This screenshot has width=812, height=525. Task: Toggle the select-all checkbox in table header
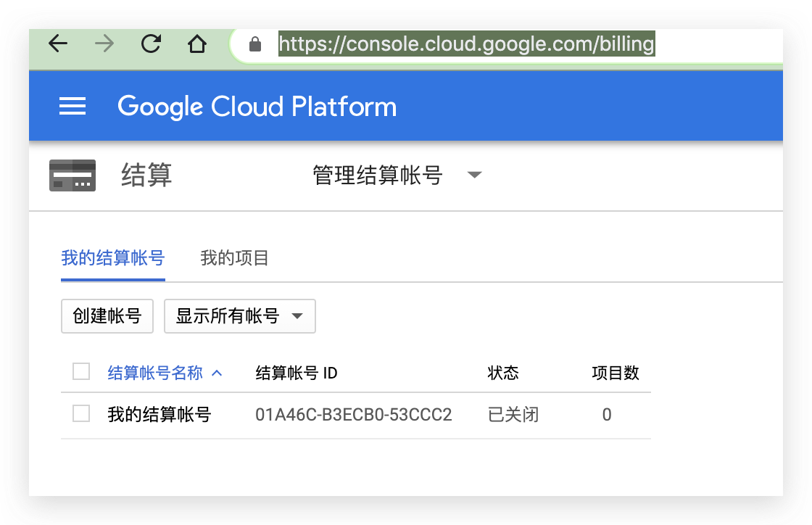coord(81,372)
